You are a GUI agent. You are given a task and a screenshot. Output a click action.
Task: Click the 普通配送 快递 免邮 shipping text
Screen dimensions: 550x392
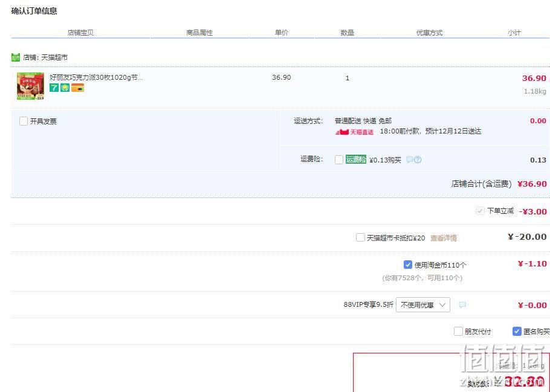pyautogui.click(x=363, y=121)
